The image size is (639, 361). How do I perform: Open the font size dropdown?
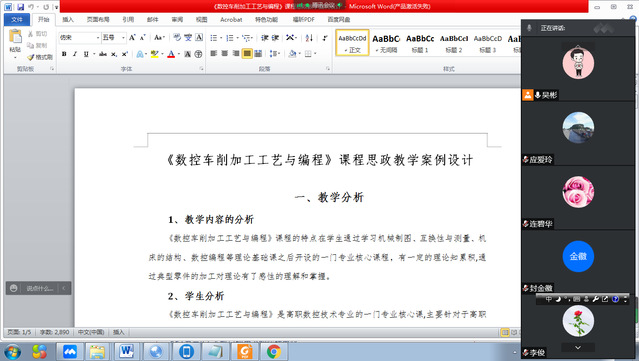(123, 38)
